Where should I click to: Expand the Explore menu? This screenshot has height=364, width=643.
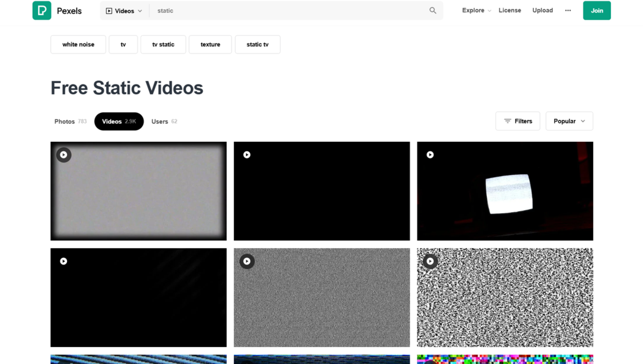coord(476,10)
